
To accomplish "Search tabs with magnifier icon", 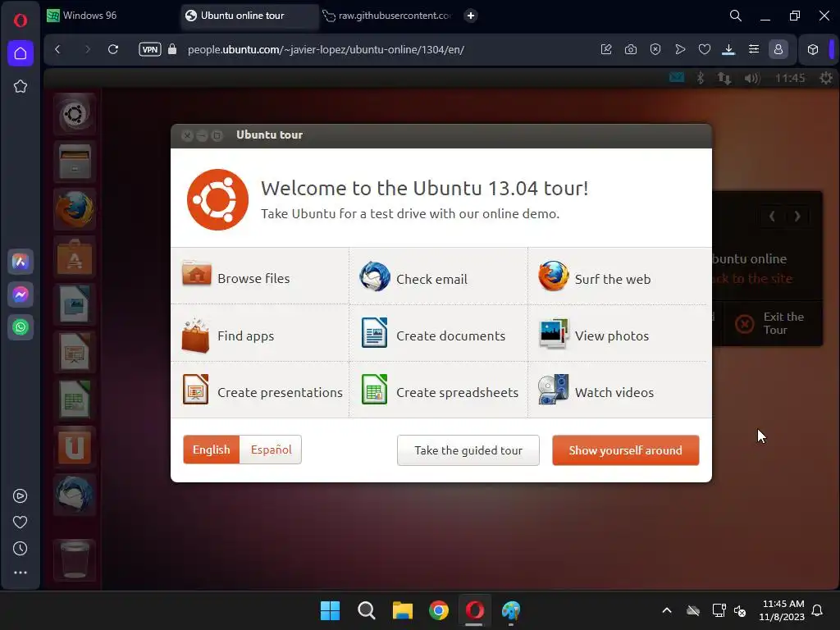I will point(736,16).
